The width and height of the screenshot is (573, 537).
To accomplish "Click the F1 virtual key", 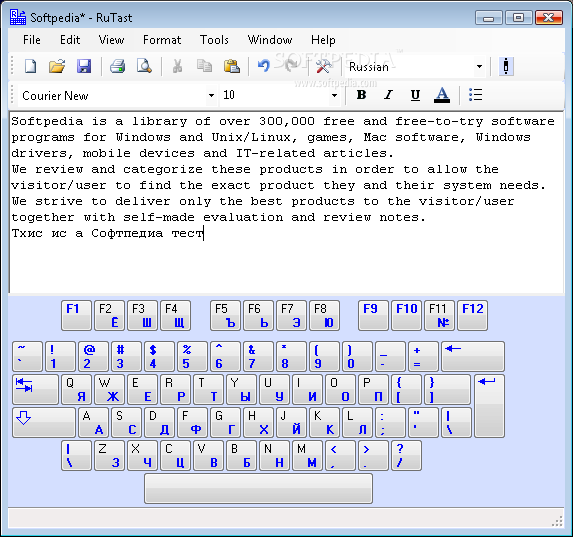I will [x=76, y=315].
